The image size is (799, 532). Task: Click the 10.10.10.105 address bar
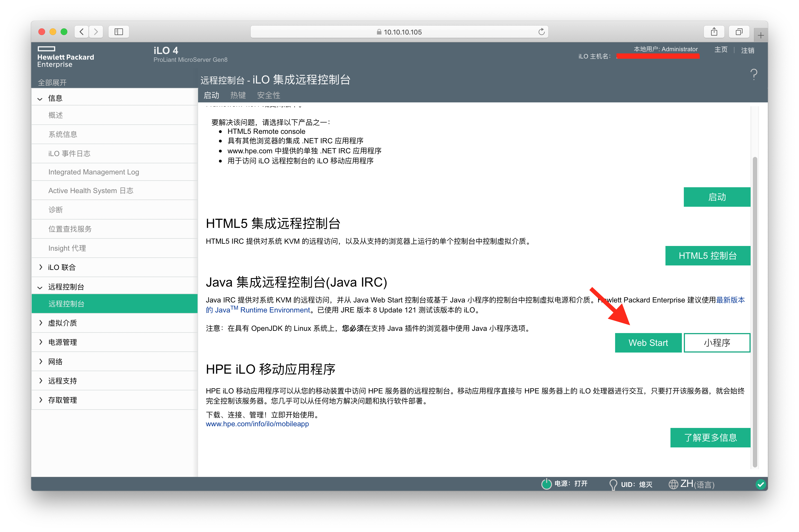(399, 32)
